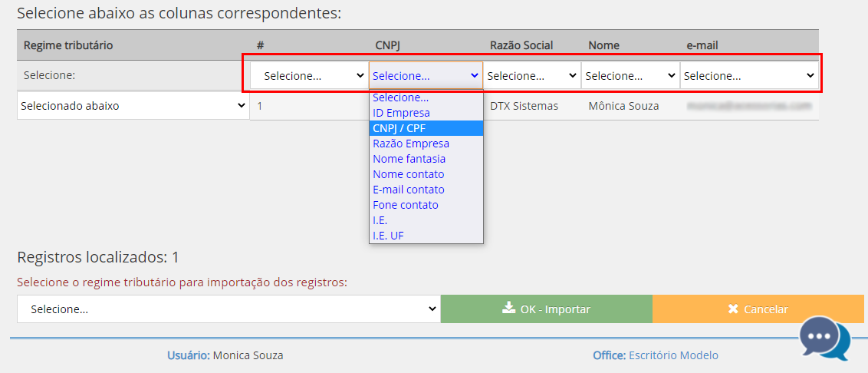Pick 'Nome fantasia' from dropdown list

[409, 159]
